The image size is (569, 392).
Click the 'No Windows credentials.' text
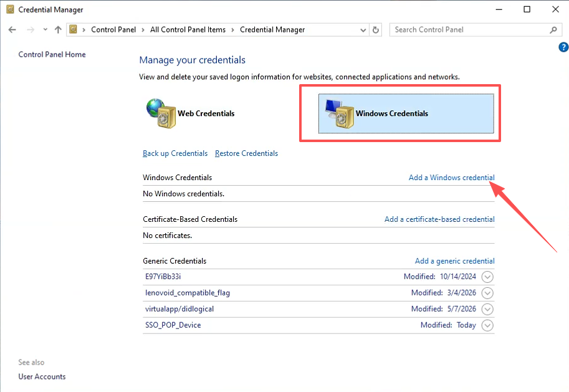[184, 194]
